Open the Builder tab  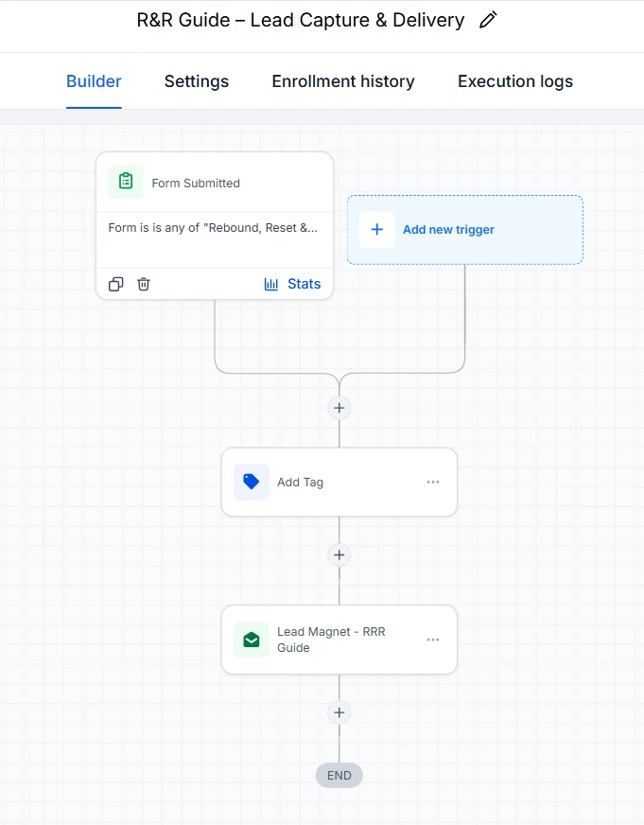pyautogui.click(x=94, y=81)
